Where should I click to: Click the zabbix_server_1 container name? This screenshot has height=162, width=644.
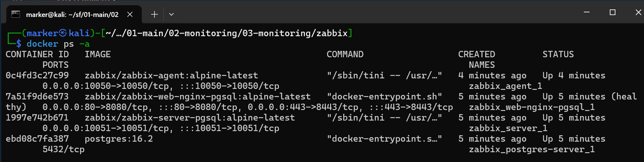pyautogui.click(x=508, y=128)
